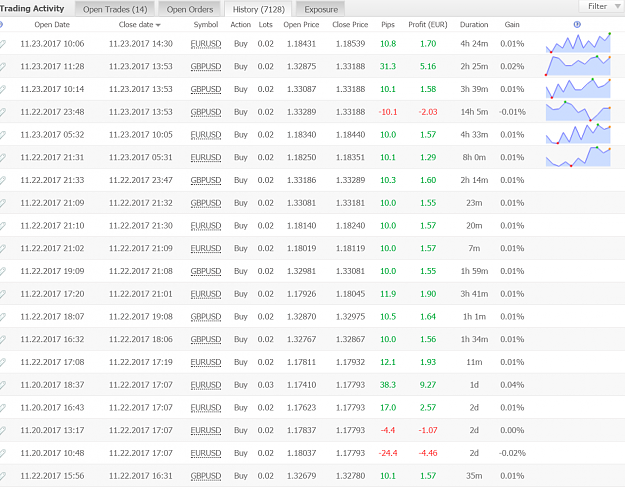Screen dimensions: 625x489
Task: Click attachment icon for trade opened 11.22.2017 21:02
Action: (x=3, y=248)
